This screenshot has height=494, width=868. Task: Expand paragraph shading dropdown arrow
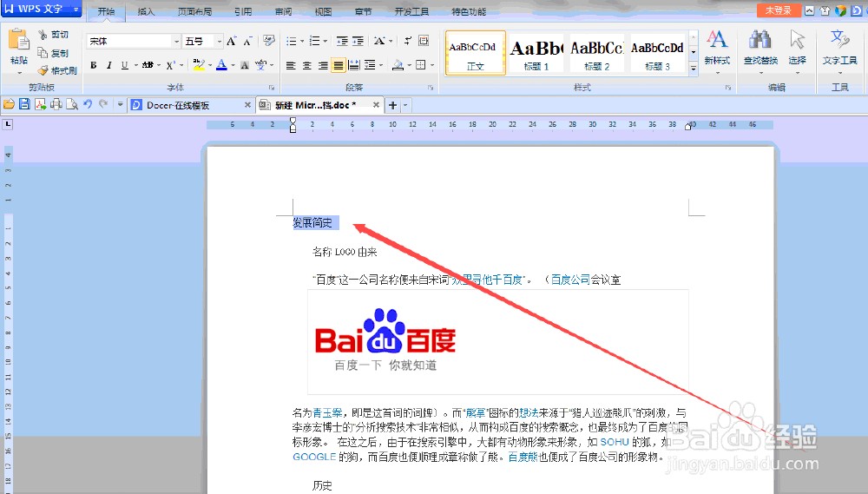coord(409,65)
